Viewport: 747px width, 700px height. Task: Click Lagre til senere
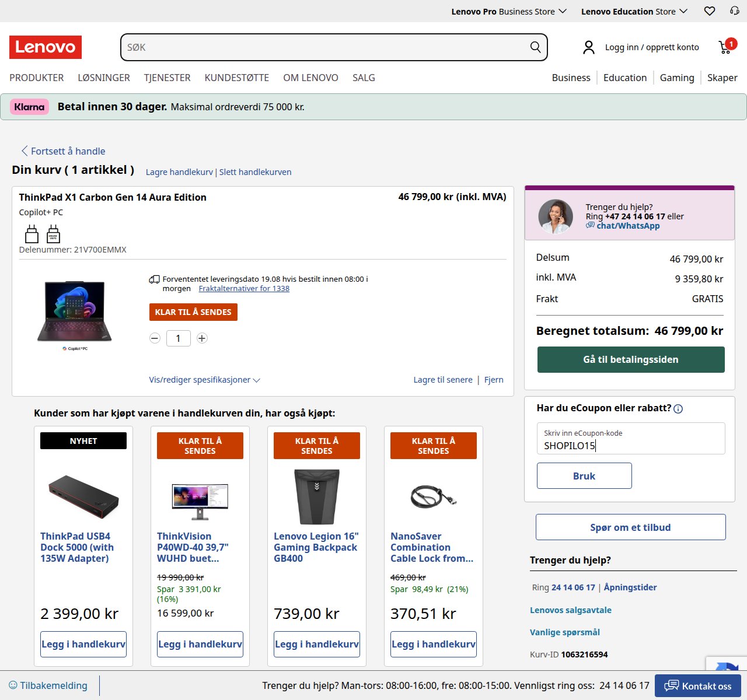click(443, 380)
